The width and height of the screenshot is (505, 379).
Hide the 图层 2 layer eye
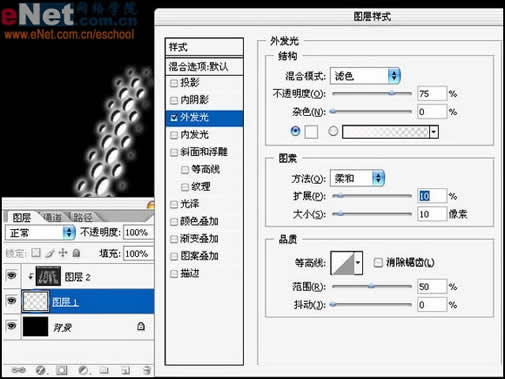pyautogui.click(x=12, y=276)
